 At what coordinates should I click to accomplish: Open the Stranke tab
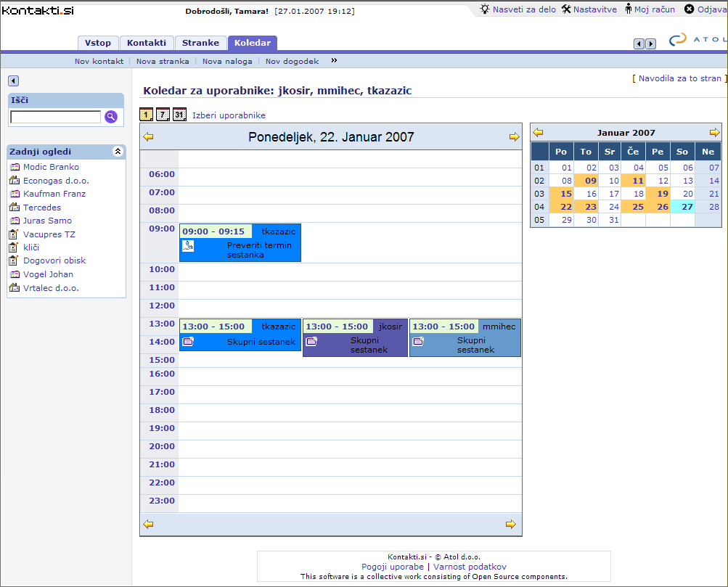[x=200, y=43]
